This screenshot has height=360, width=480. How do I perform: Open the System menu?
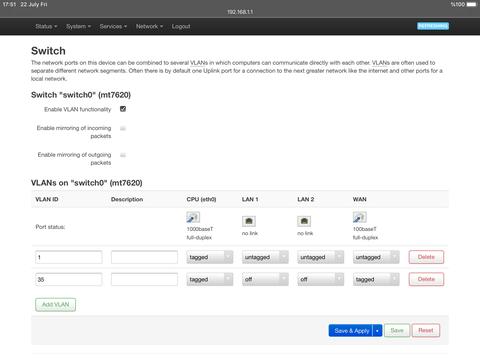click(x=78, y=26)
